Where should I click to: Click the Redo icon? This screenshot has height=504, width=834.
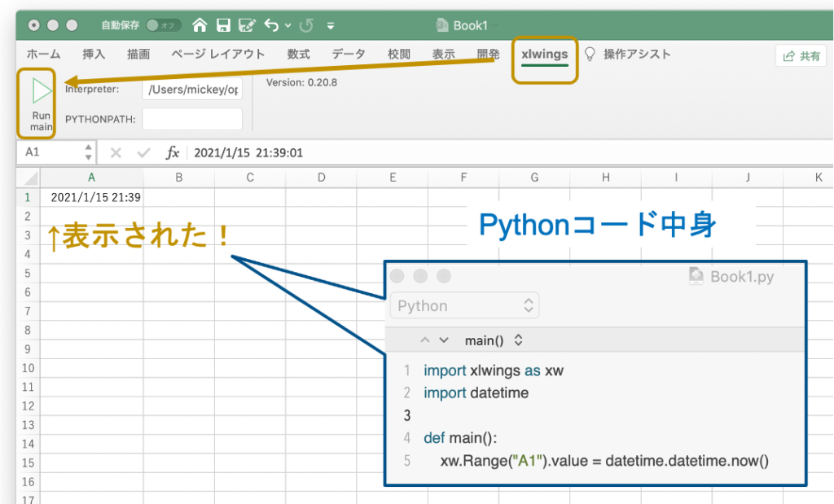pyautogui.click(x=308, y=24)
